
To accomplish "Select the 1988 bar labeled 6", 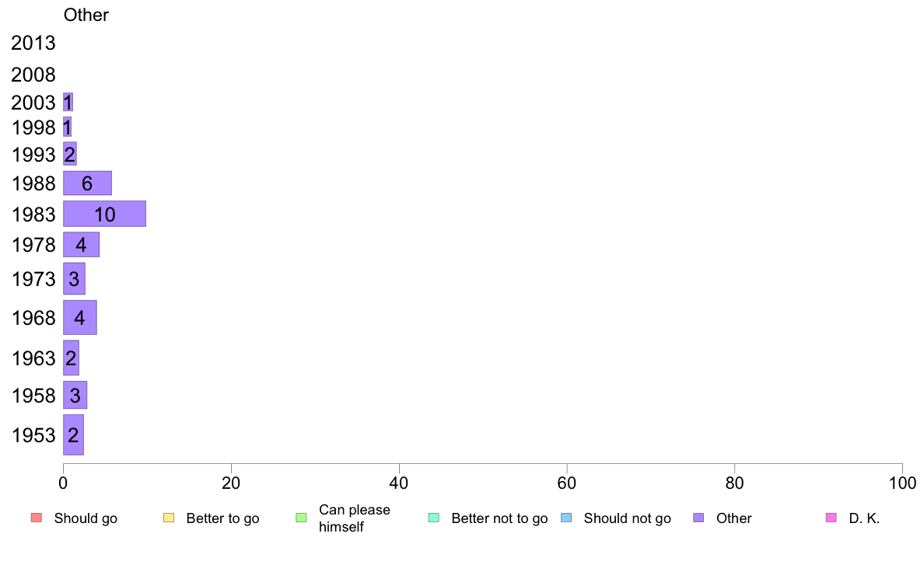I will [87, 183].
